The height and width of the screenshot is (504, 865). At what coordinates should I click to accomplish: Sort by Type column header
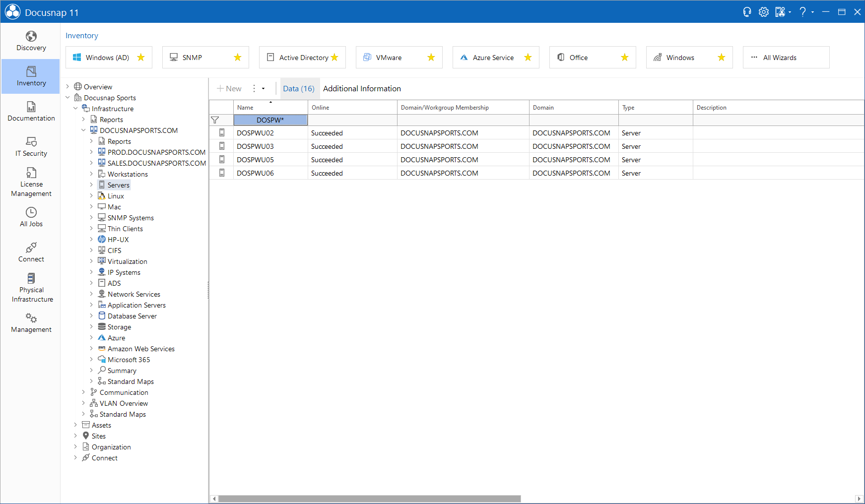coord(656,107)
